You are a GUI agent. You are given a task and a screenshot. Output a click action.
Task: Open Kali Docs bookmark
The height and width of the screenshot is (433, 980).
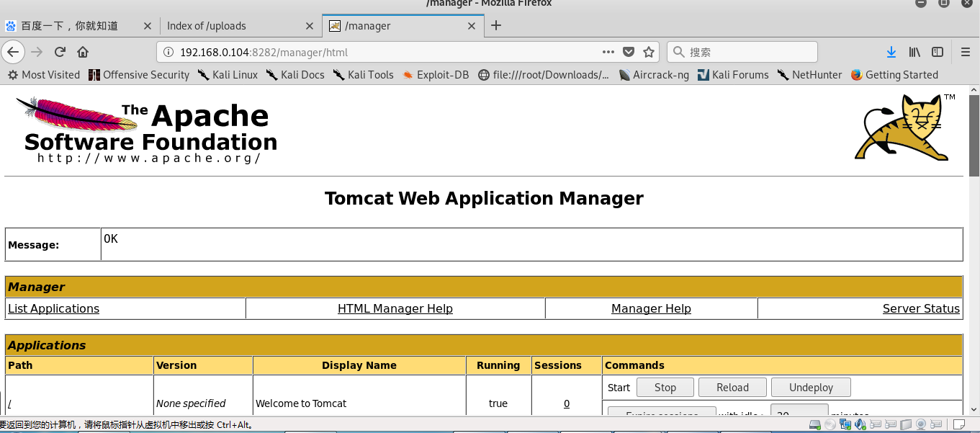pos(295,75)
